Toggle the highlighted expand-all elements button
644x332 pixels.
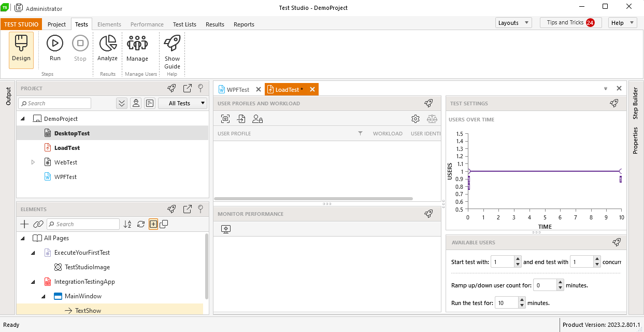(x=153, y=224)
